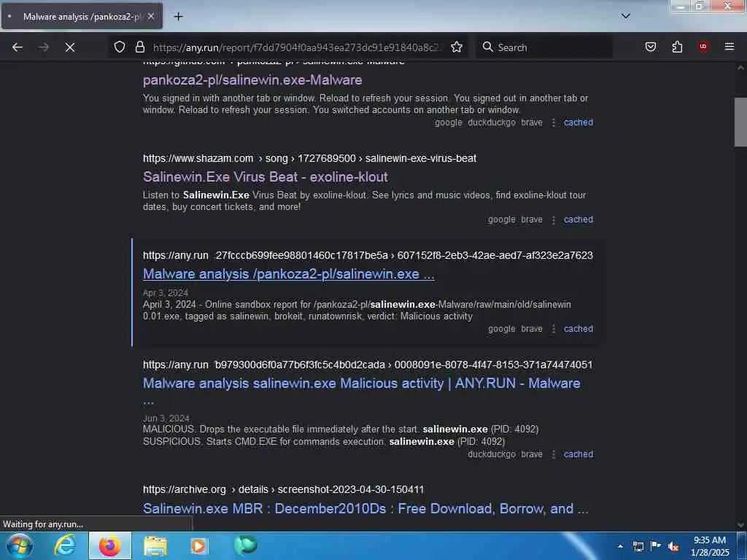
Task: Click scrollbar up arrow
Action: click(740, 68)
